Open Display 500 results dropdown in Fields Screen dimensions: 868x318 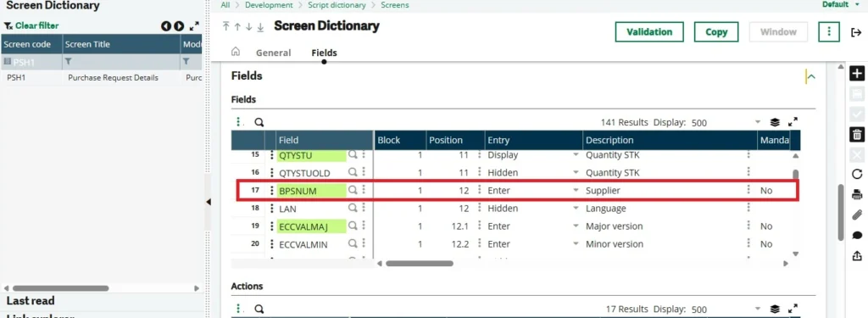(758, 122)
